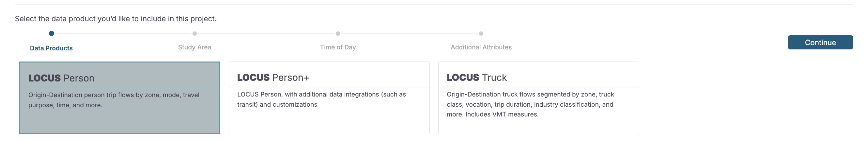868x142 pixels.
Task: Open the Data Products step label
Action: 51,48
